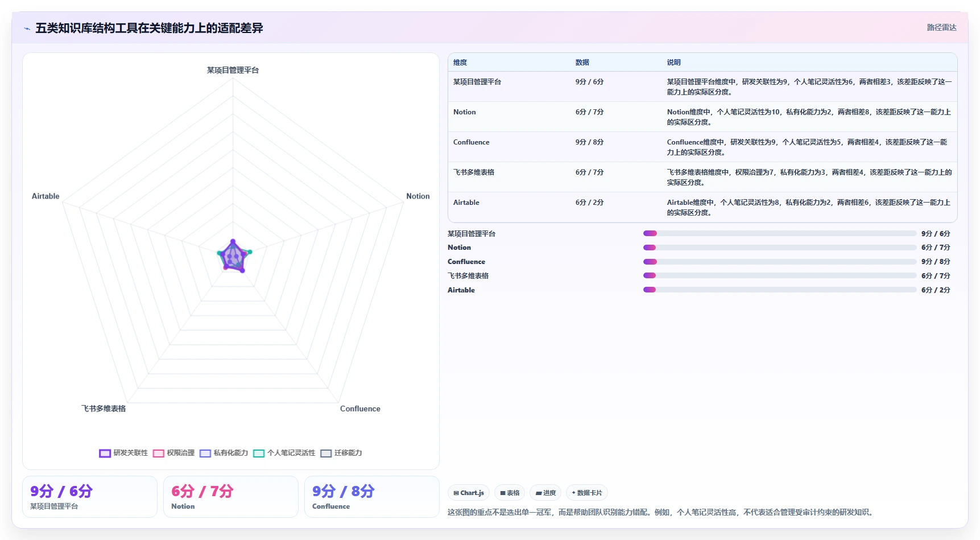Click the Airtable progress bar
This screenshot has height=540, width=980.
(x=780, y=290)
